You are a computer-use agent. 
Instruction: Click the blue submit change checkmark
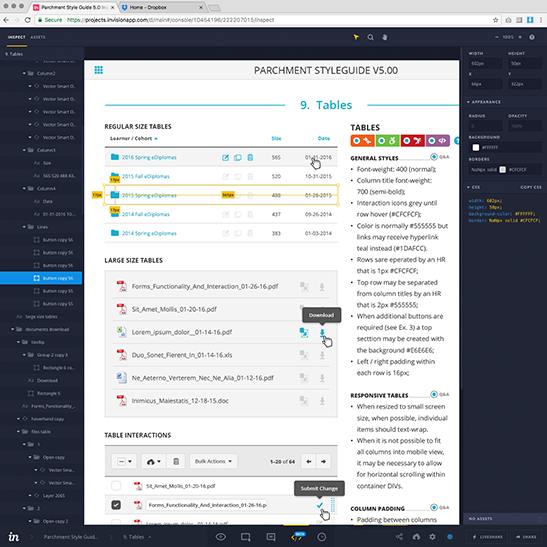pyautogui.click(x=320, y=505)
